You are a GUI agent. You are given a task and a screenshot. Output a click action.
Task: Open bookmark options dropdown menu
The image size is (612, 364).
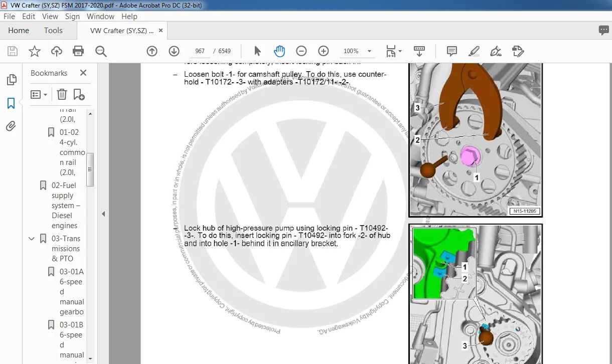pos(39,94)
